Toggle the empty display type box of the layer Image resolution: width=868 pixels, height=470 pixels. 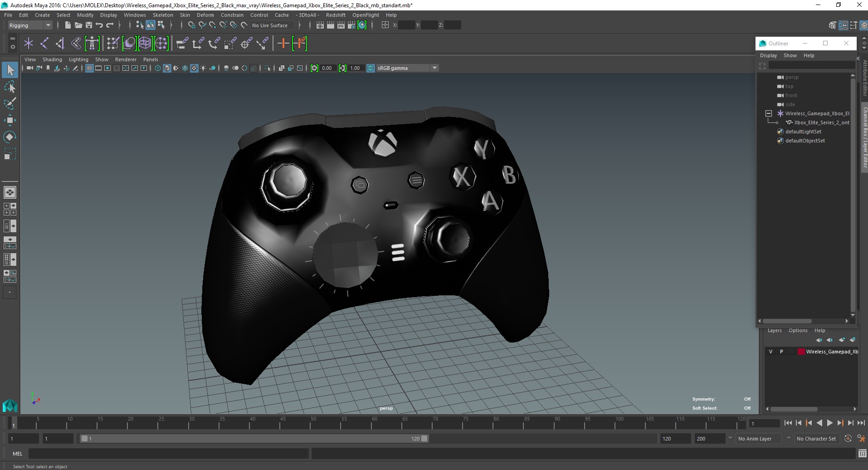[x=792, y=352]
